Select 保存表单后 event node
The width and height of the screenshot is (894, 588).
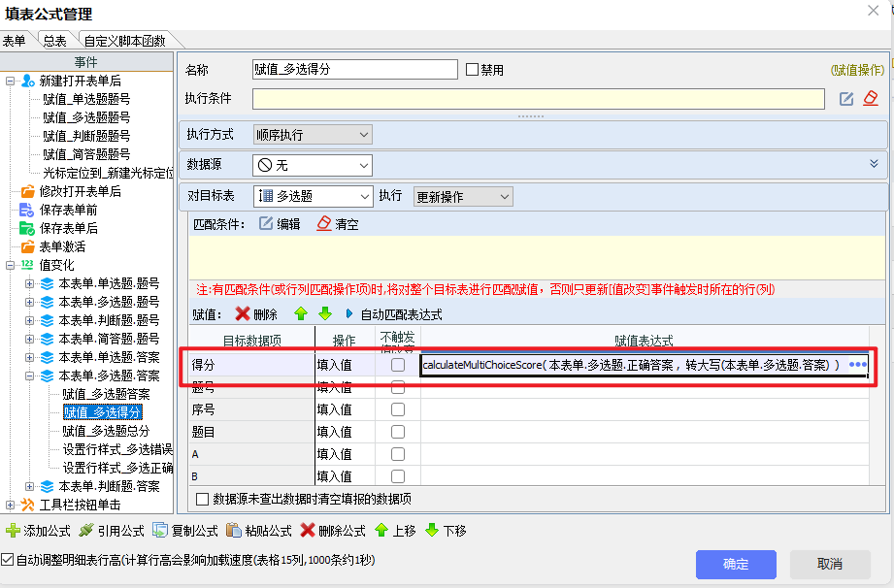[68, 228]
